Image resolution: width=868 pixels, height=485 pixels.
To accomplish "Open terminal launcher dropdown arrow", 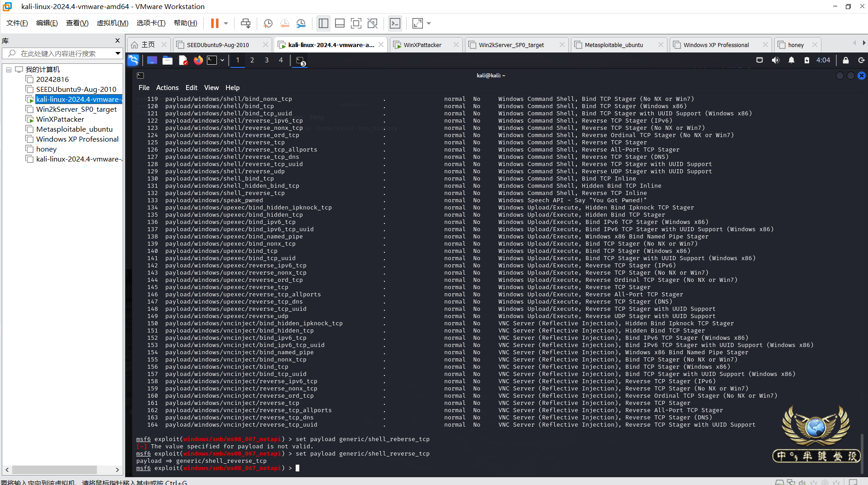I will pyautogui.click(x=222, y=60).
